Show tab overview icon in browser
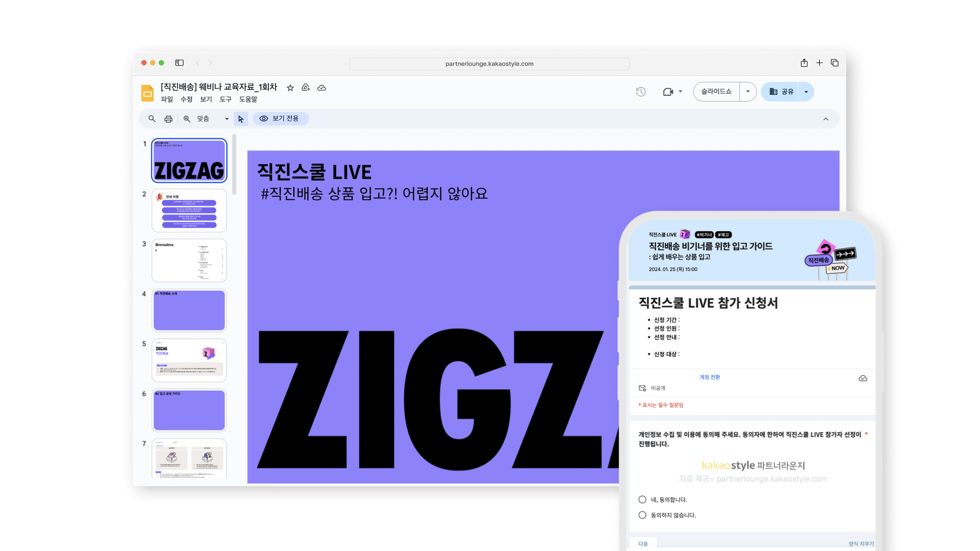The image size is (980, 551). (x=835, y=63)
